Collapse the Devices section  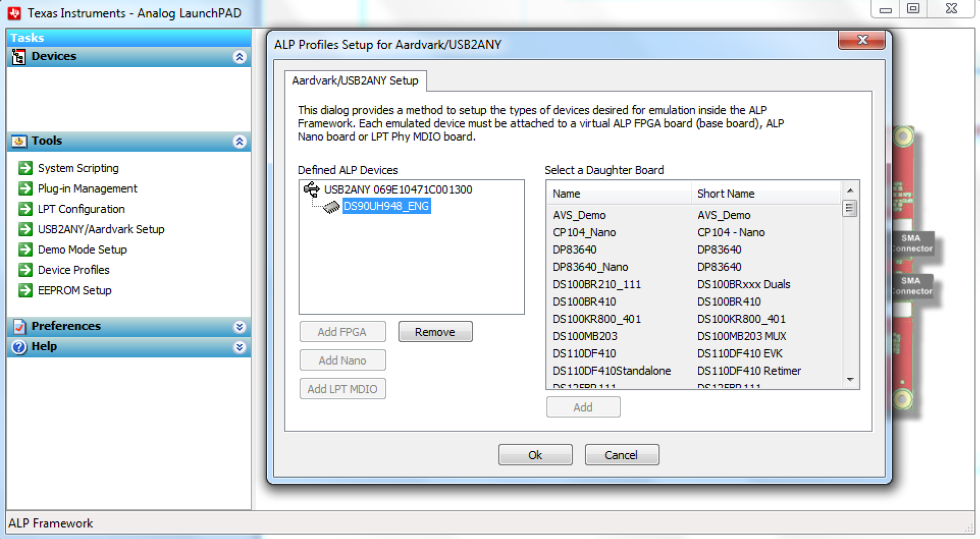(x=240, y=57)
